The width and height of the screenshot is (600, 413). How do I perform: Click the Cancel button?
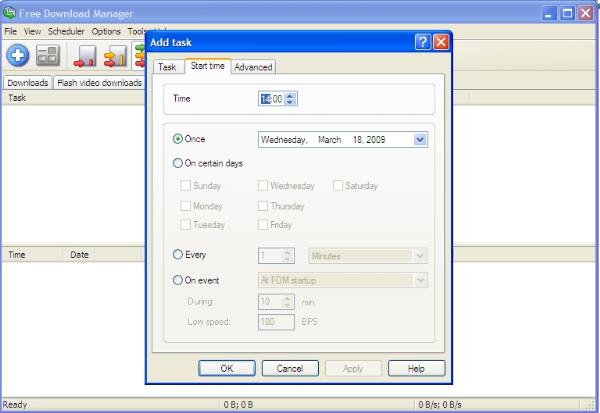[x=290, y=368]
